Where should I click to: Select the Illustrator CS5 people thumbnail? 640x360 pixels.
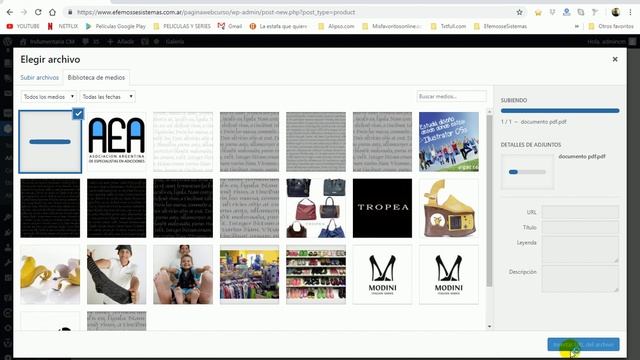point(449,142)
